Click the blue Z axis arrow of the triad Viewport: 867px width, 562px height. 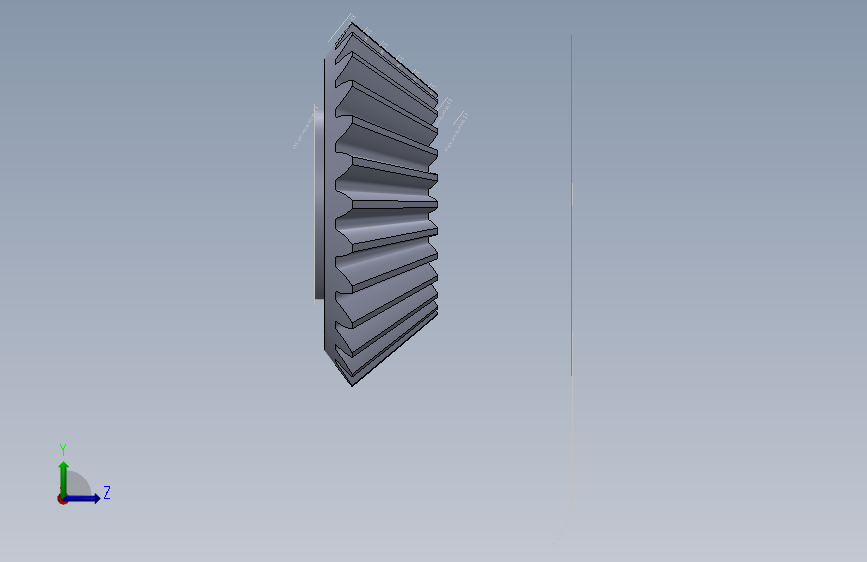[83, 498]
